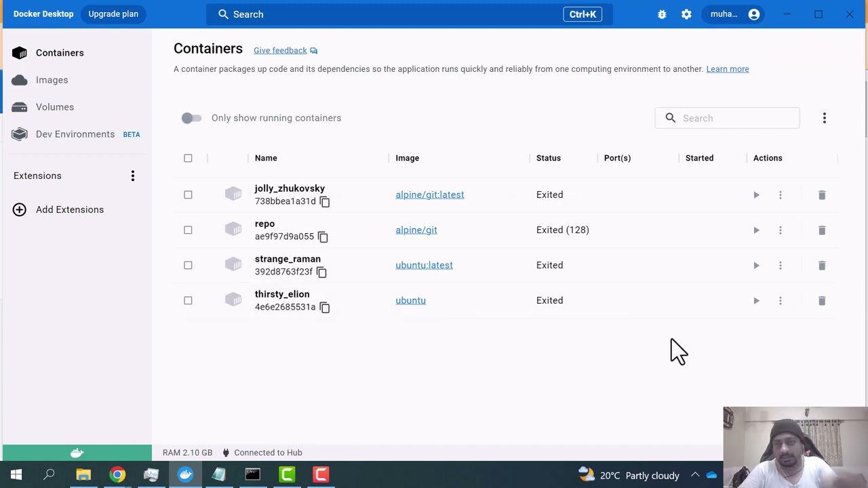Click the RAM 2.10 GB status text

[187, 453]
